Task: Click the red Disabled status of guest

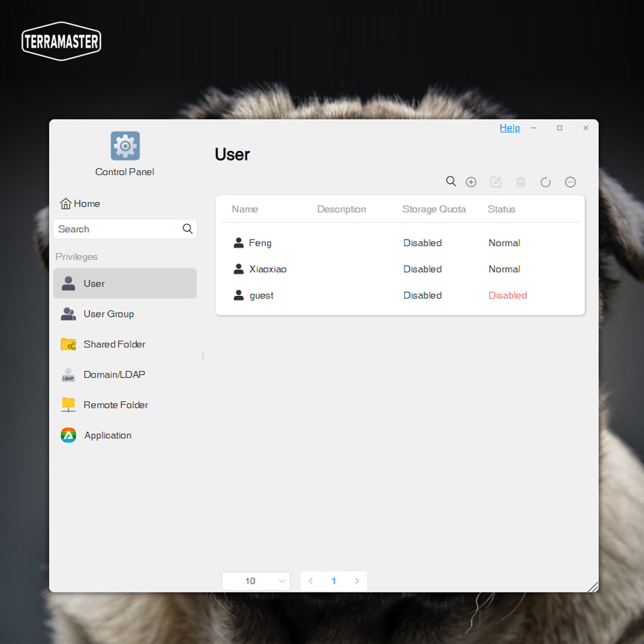Action: 508,295
